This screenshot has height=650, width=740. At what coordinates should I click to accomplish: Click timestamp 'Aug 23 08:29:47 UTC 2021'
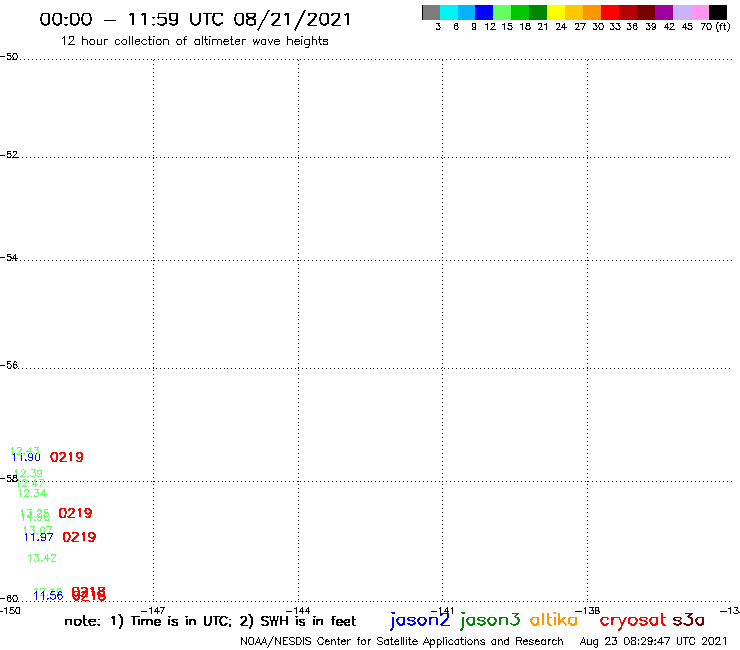tap(653, 642)
